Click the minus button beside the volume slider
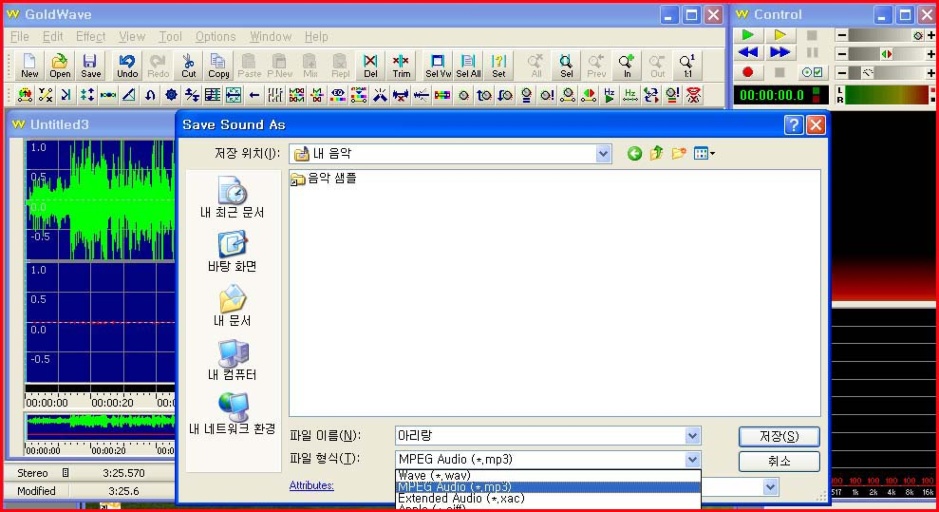This screenshot has width=939, height=512. coord(841,36)
